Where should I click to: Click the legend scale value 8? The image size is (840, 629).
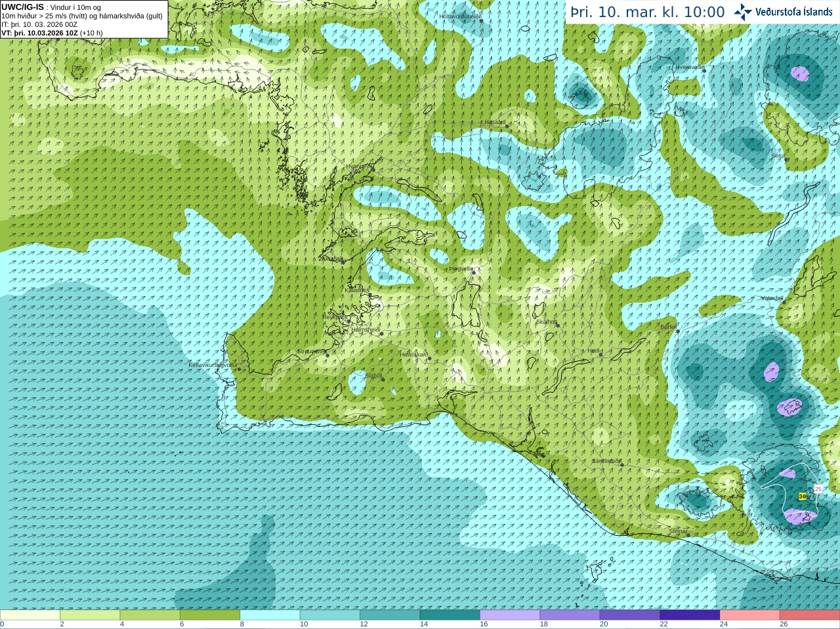coord(242,624)
